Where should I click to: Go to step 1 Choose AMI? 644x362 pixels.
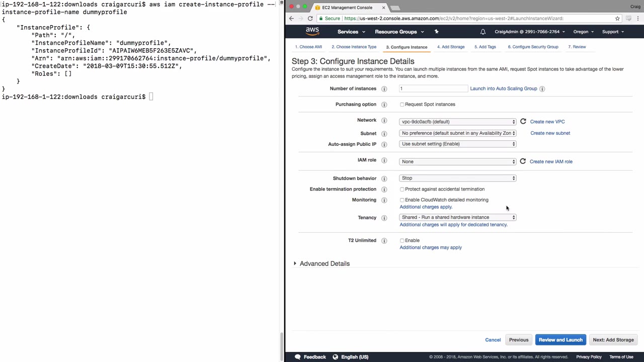point(308,47)
